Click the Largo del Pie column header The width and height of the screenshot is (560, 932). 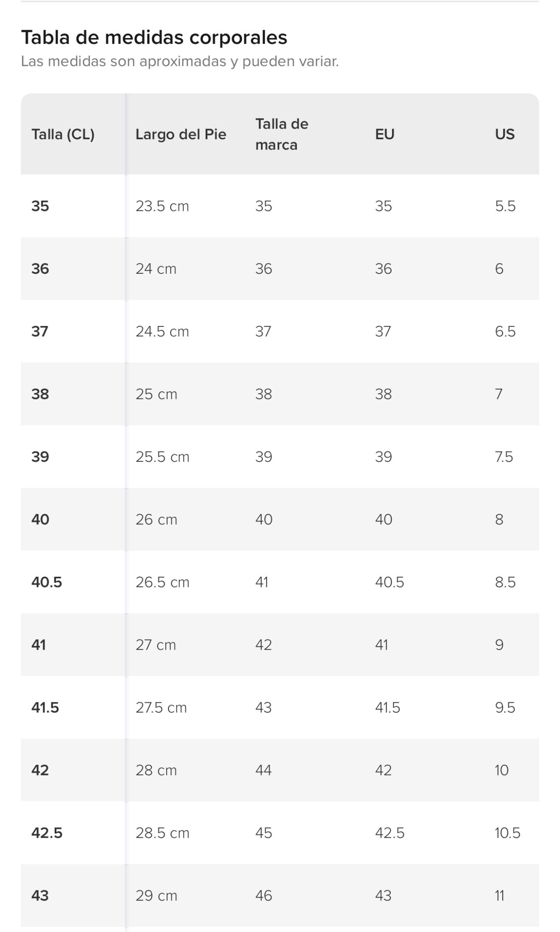point(181,135)
